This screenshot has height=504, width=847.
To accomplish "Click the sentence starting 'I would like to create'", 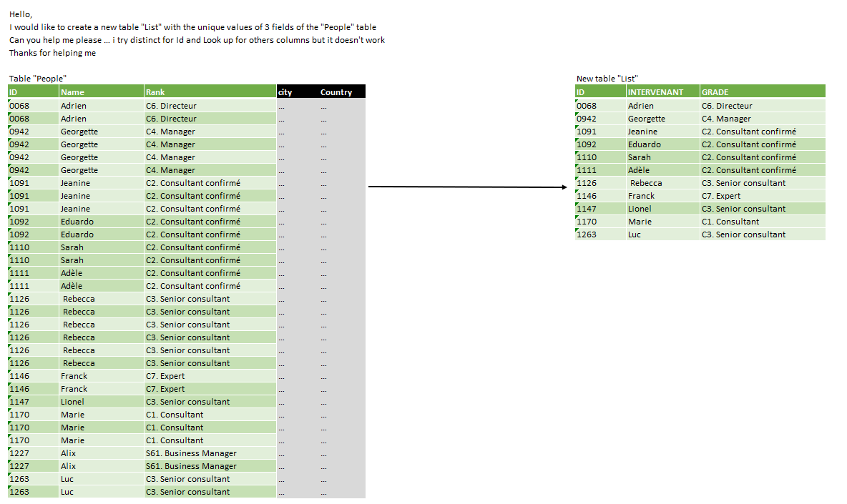I will (x=193, y=27).
